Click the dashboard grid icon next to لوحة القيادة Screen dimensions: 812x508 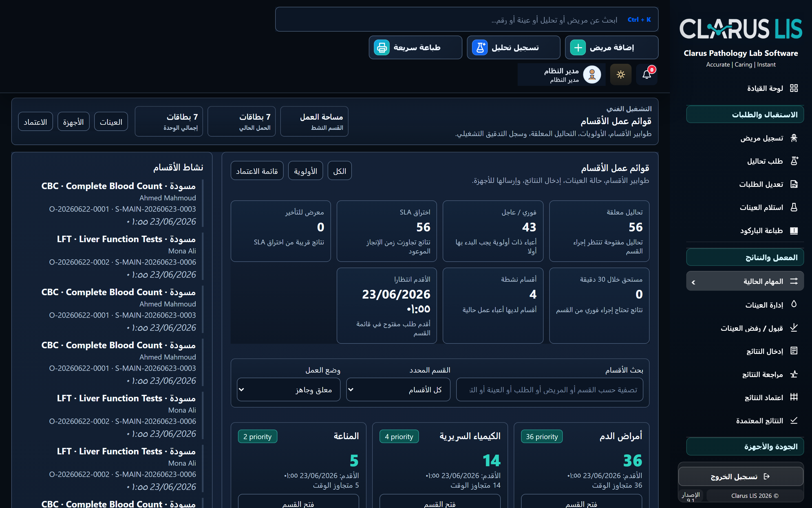click(794, 88)
